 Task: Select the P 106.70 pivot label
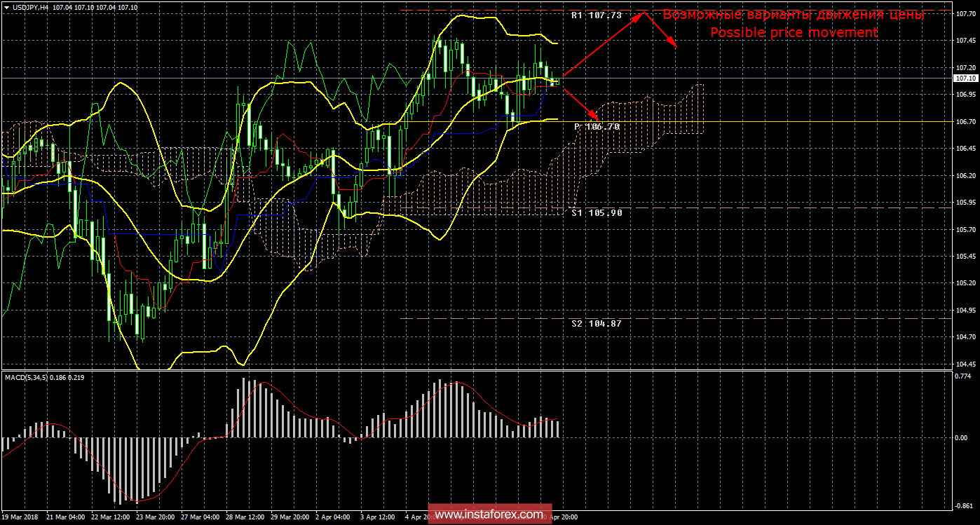click(x=597, y=126)
